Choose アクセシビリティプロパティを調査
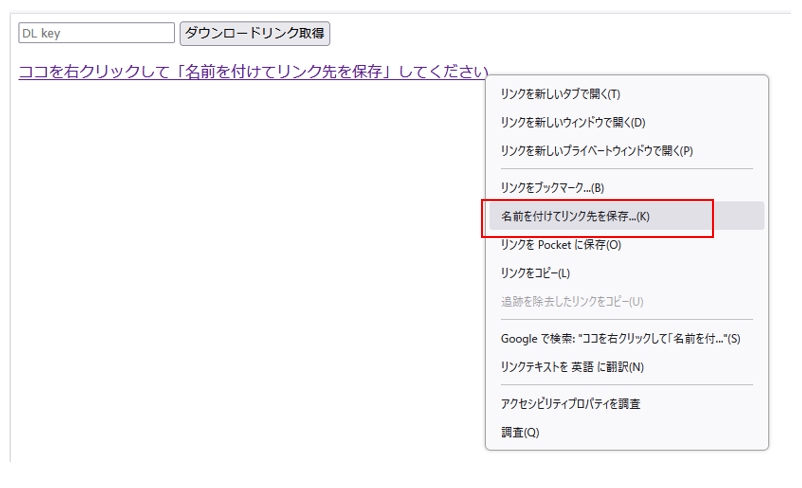This screenshot has width=802, height=488. [570, 404]
